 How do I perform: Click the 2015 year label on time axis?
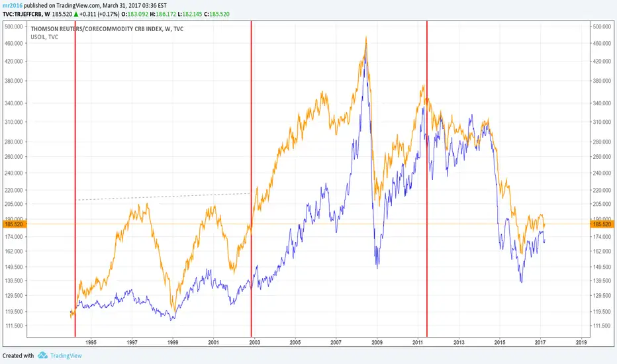[x=500, y=342]
